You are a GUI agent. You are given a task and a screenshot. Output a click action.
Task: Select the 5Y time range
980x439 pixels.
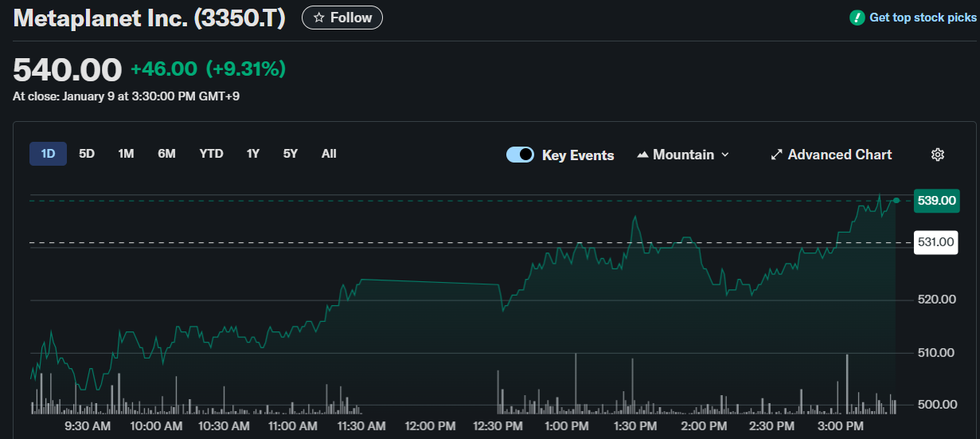(x=291, y=154)
